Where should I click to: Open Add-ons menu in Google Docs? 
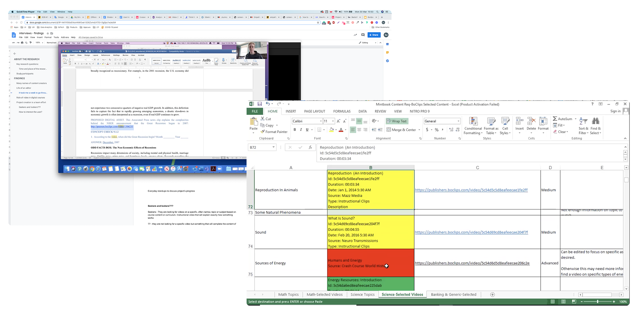65,37
